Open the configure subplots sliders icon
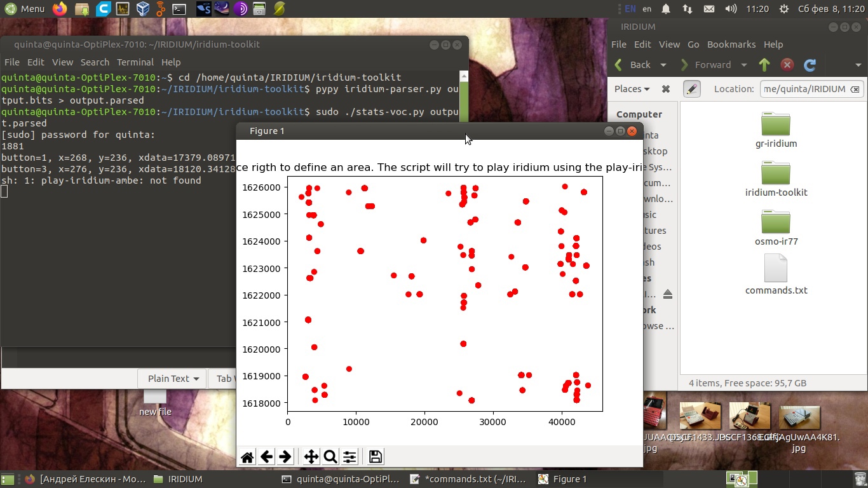The width and height of the screenshot is (868, 488). [x=349, y=457]
